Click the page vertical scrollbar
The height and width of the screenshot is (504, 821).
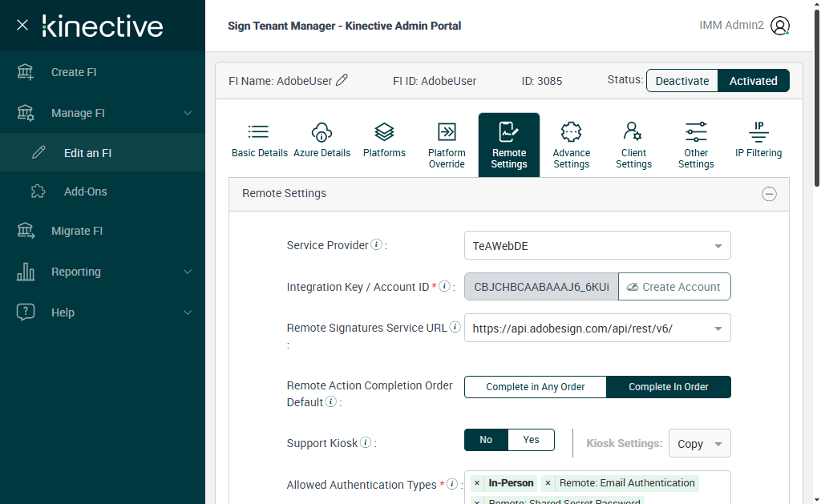coord(816,99)
